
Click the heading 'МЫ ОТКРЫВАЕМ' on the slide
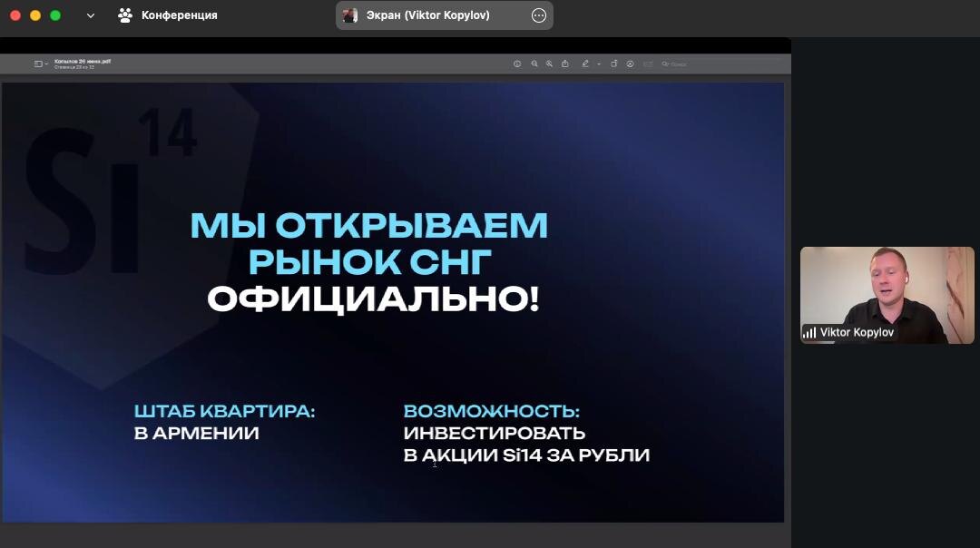point(369,226)
